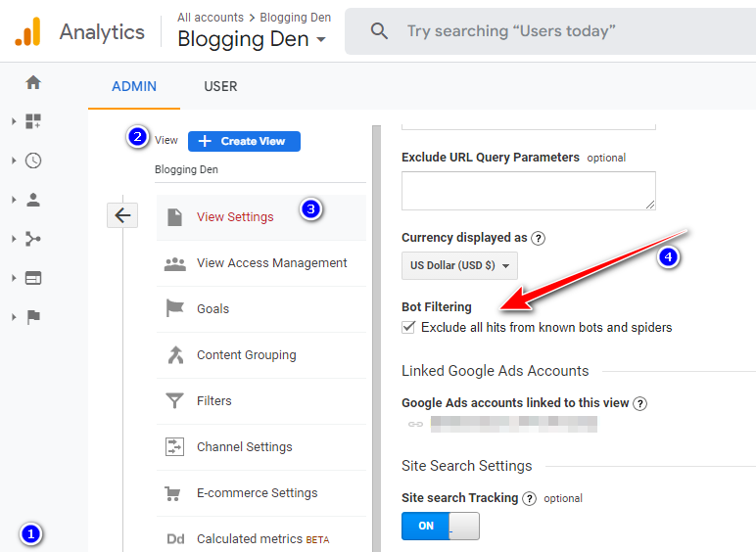Expand the Behavior sidebar arrow
Screen dimensions: 756x552
pos(14,278)
